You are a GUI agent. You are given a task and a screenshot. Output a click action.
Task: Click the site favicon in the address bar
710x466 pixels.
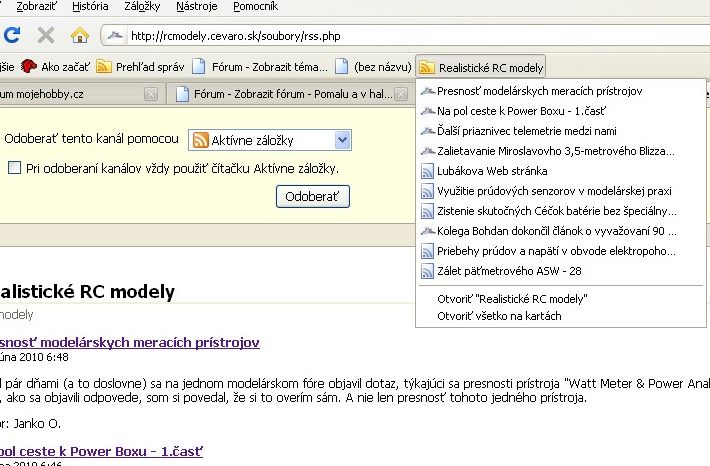(x=115, y=35)
